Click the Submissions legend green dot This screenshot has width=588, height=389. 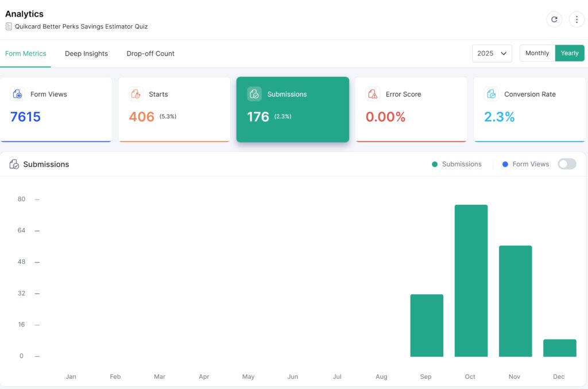click(435, 165)
